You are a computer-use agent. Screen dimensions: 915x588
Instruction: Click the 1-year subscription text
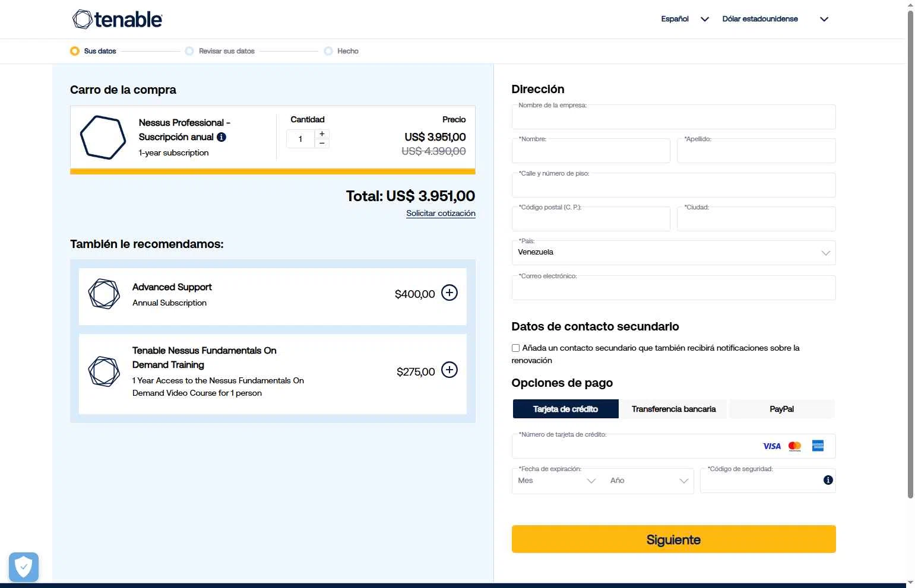[173, 152]
